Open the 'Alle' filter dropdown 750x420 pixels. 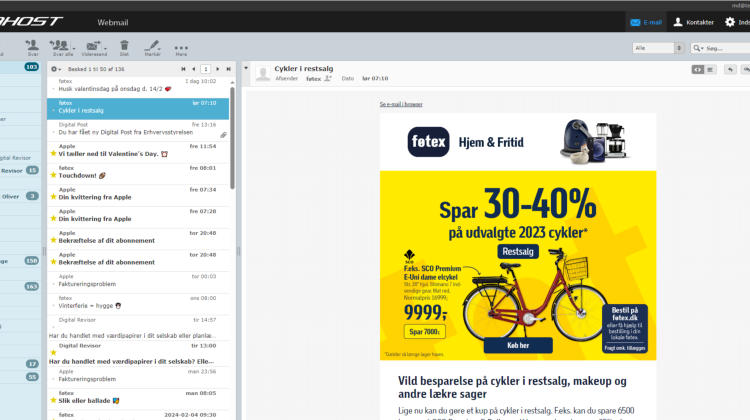(658, 48)
